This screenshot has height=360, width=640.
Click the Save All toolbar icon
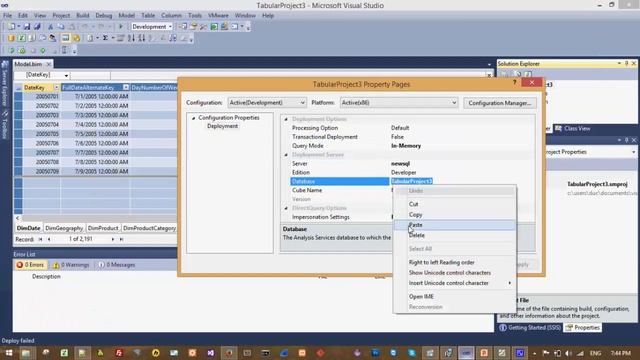37,27
